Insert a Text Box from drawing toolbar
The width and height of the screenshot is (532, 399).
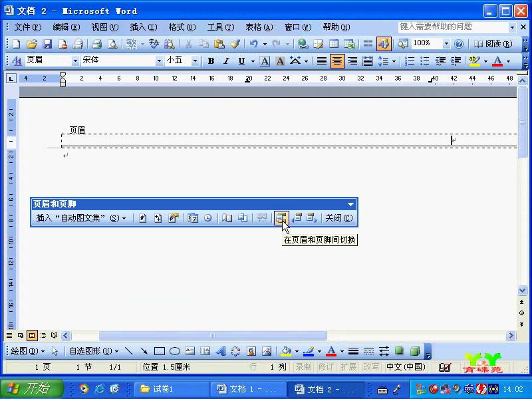(190, 351)
